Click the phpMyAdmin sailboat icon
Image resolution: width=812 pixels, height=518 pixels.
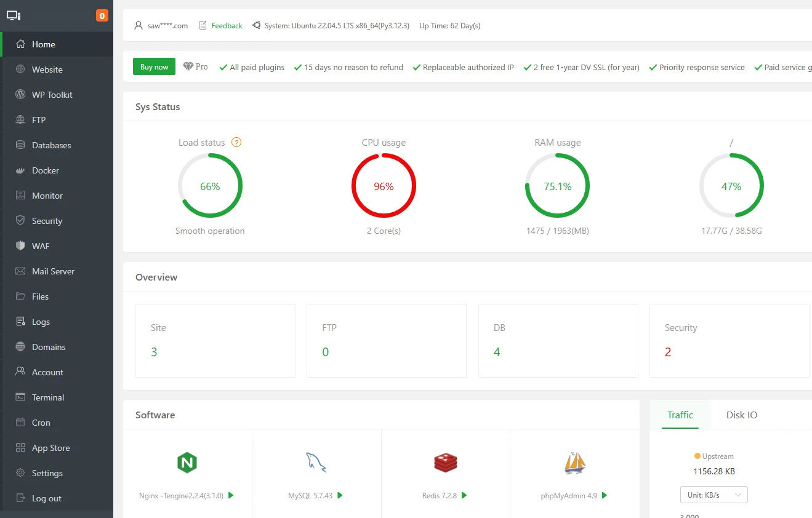point(574,463)
